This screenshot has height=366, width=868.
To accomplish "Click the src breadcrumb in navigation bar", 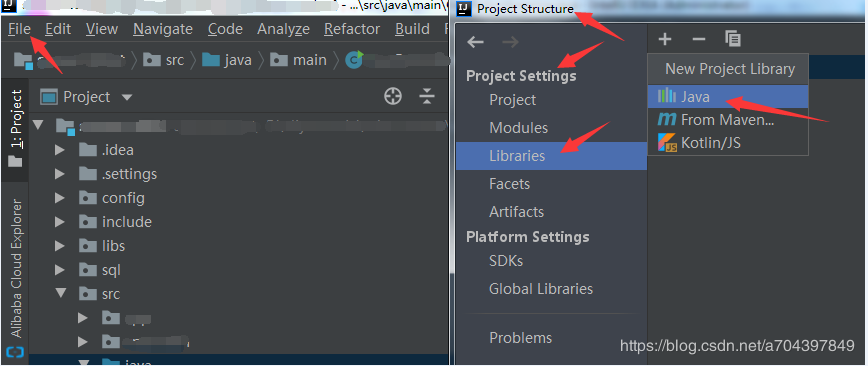I will (163, 60).
